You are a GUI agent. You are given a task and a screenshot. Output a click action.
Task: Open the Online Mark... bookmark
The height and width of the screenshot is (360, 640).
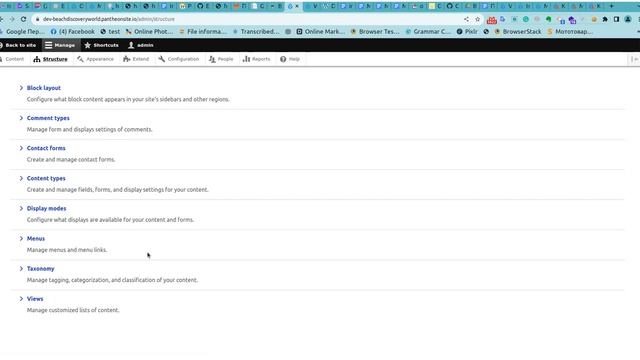(x=321, y=31)
